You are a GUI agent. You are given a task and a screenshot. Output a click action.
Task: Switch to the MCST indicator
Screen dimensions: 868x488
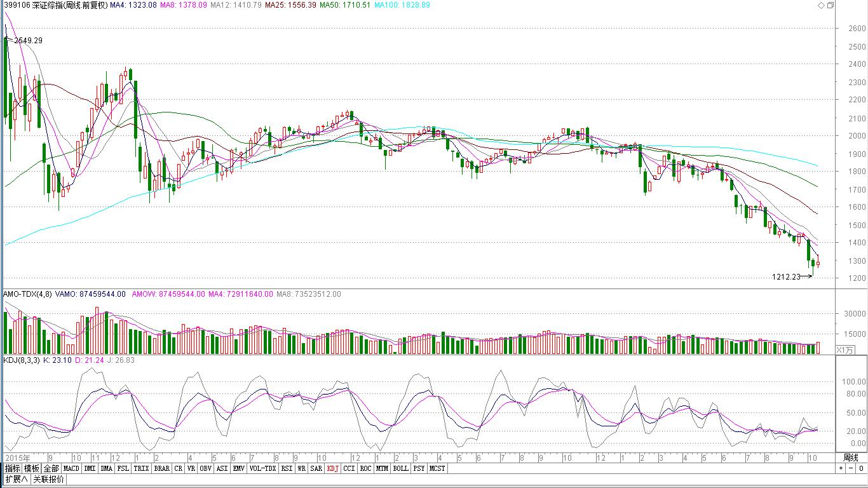click(437, 468)
